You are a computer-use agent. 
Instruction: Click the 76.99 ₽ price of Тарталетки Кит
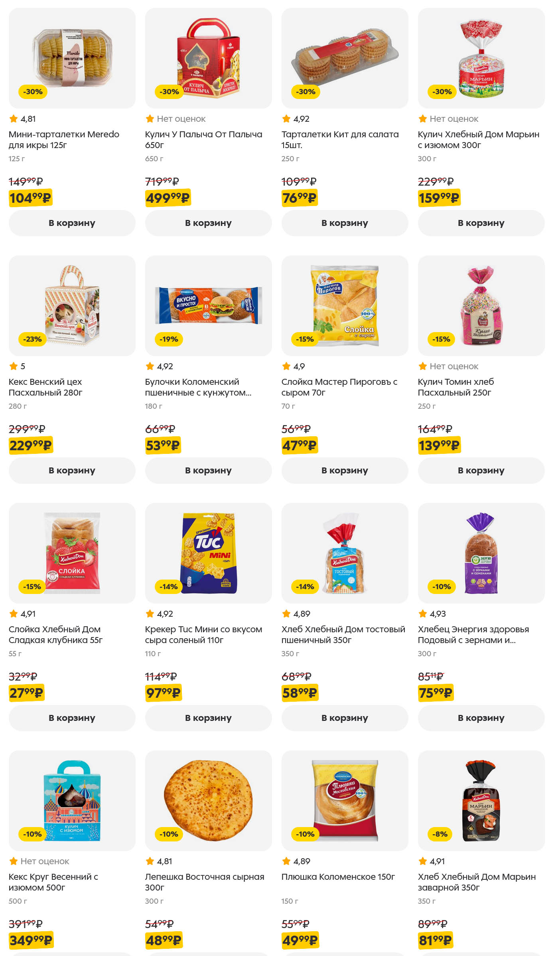300,198
